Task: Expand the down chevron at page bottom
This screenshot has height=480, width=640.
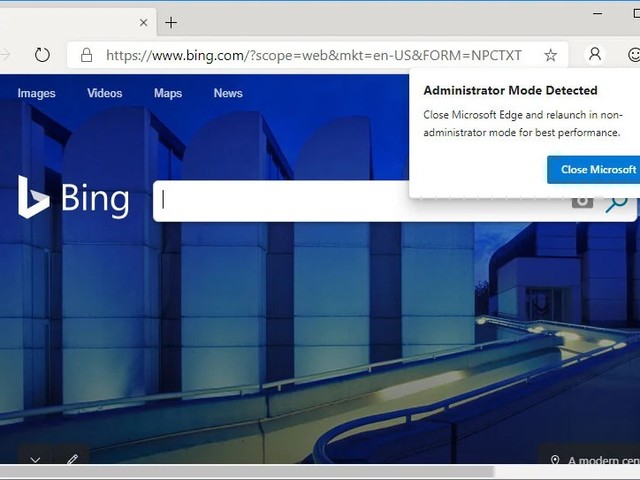Action: click(35, 459)
